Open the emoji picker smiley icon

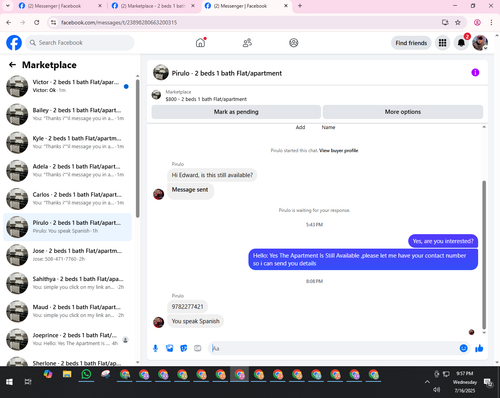[x=463, y=348]
